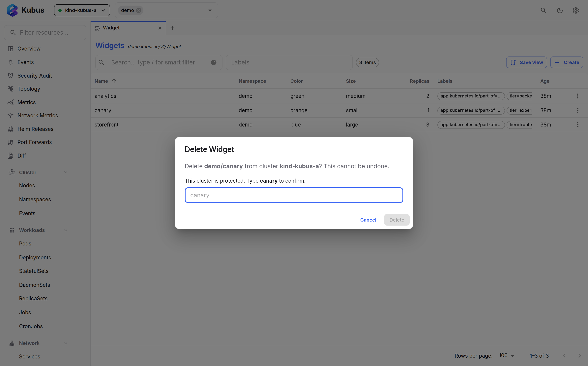Click the Labels filter field
This screenshot has width=588, height=366.
[x=289, y=62]
